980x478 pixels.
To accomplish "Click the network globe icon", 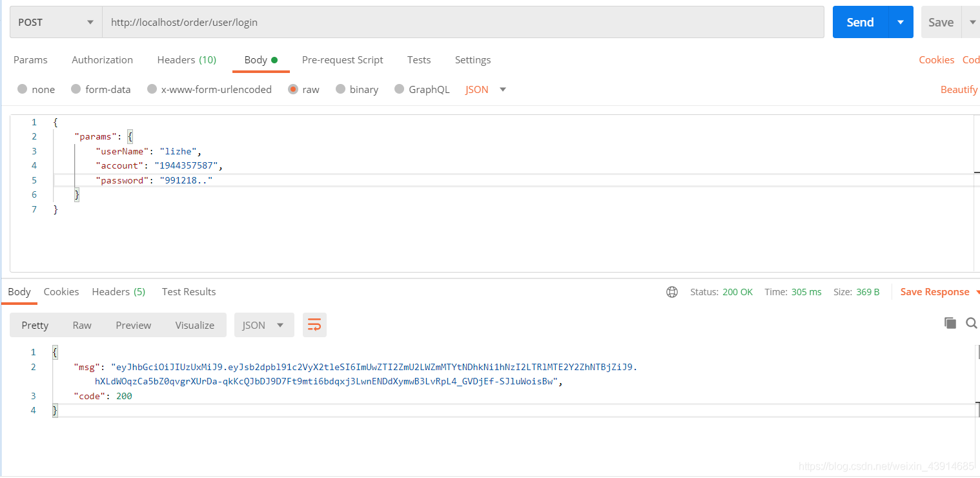I will point(672,292).
